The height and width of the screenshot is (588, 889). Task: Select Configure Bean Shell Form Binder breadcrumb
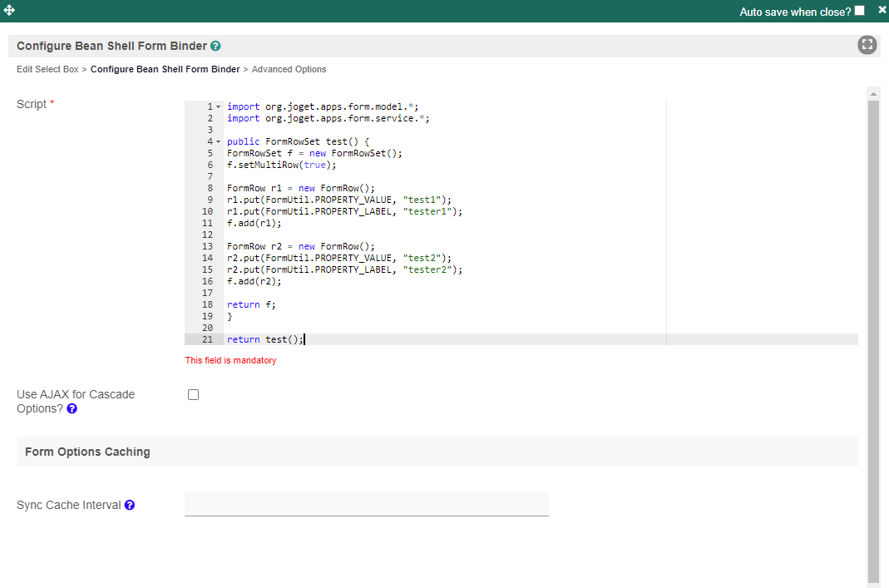165,70
